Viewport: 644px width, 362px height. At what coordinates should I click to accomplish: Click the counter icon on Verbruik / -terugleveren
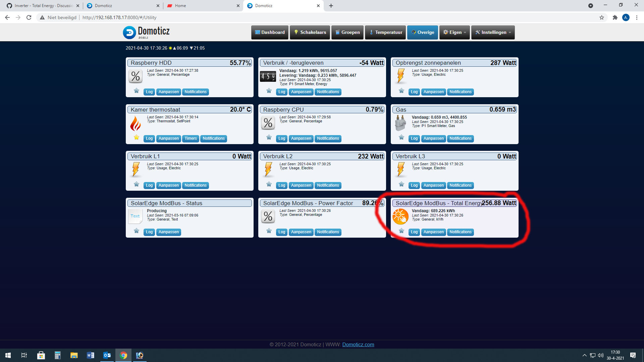click(x=268, y=76)
